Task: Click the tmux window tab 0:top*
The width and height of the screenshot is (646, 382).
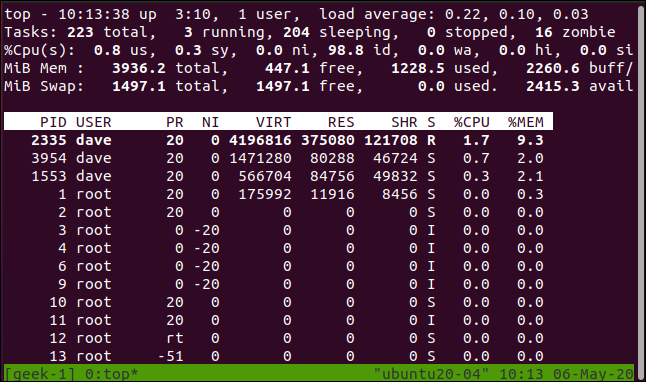Action: point(112,374)
